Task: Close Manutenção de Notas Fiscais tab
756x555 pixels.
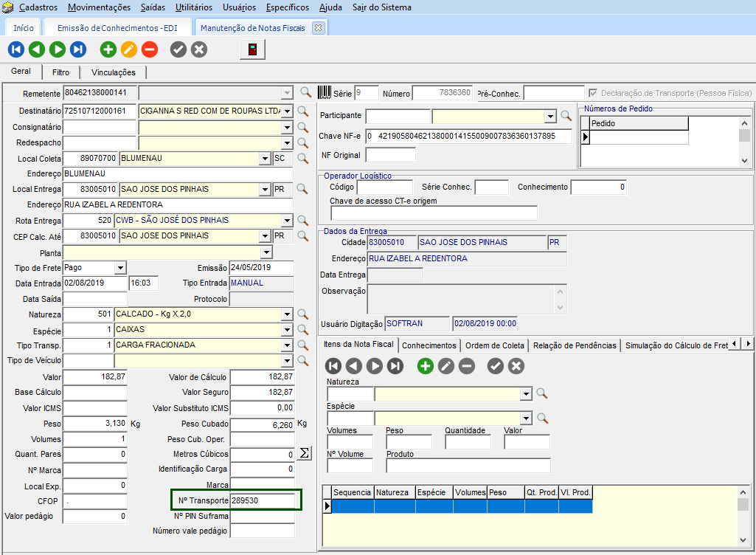Action: [x=318, y=27]
